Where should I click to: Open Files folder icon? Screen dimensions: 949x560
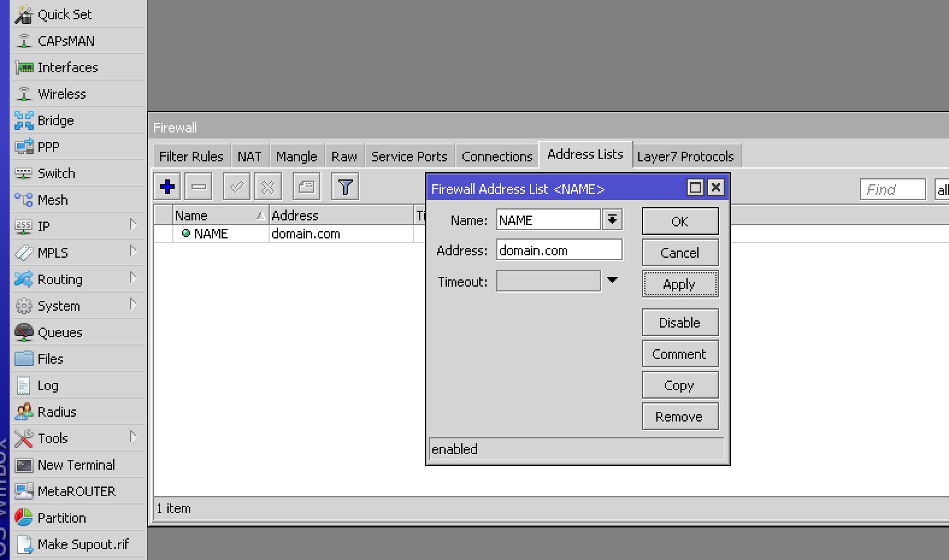pyautogui.click(x=23, y=359)
